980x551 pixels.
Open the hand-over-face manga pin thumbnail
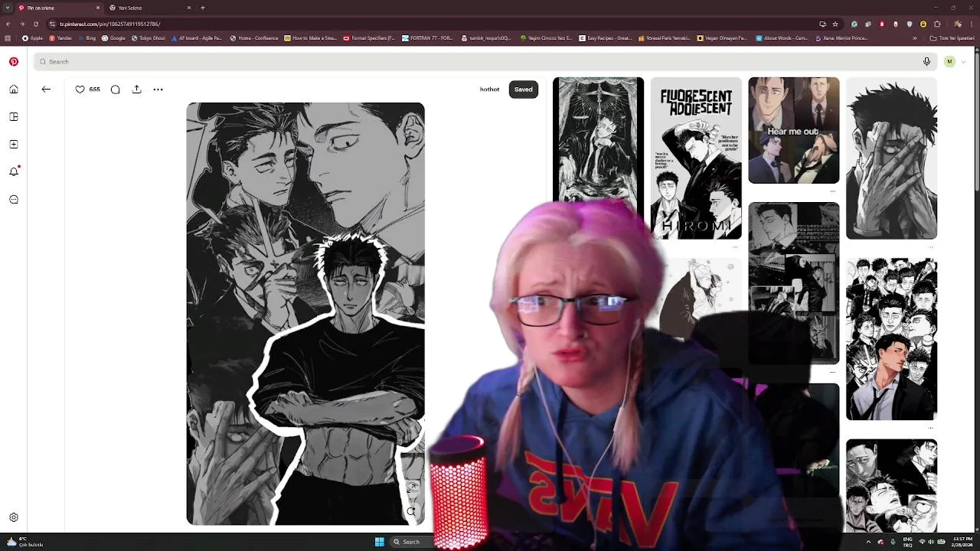891,158
